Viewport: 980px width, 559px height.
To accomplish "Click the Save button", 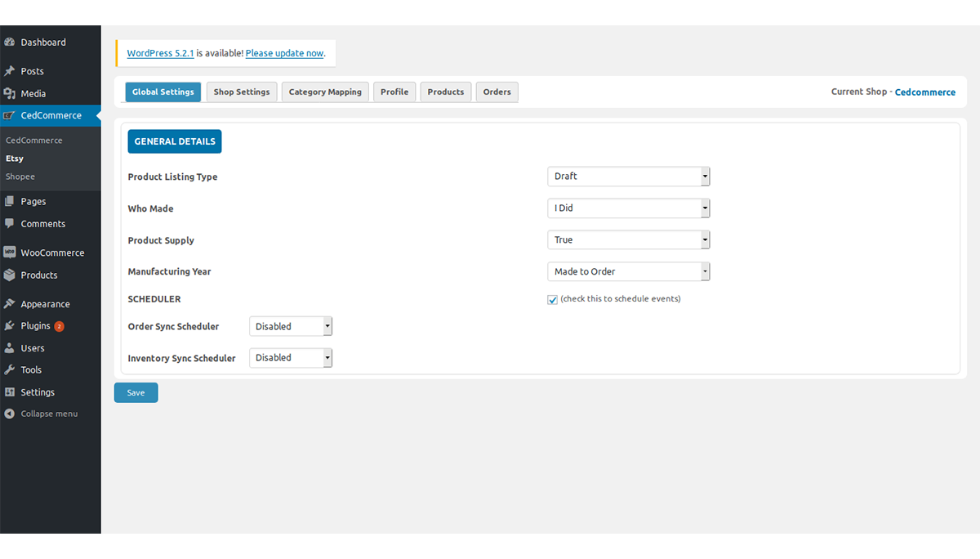I will coord(136,392).
